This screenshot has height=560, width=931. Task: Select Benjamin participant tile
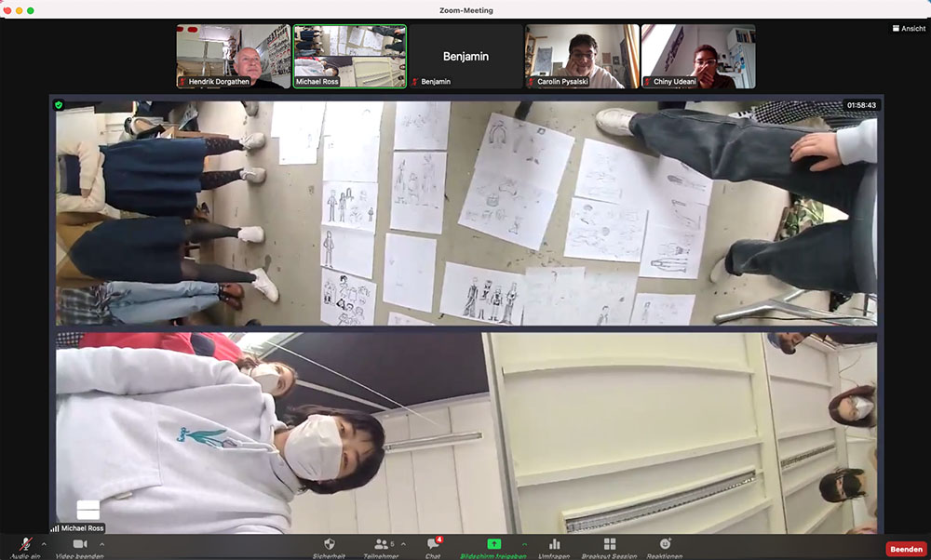(465, 57)
